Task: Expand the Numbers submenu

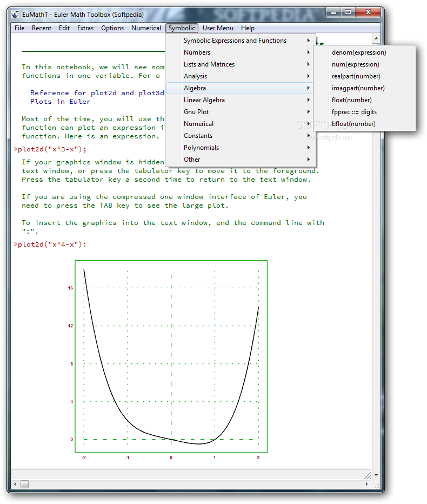Action: (241, 52)
